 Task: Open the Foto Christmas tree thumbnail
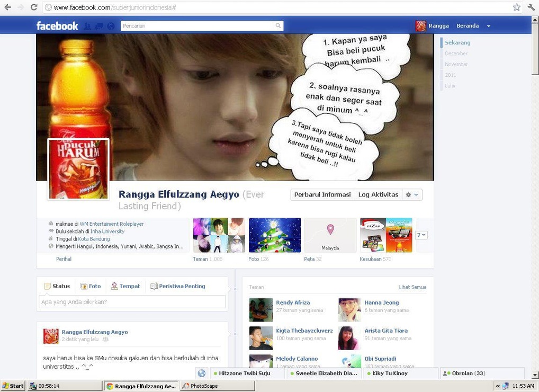275,235
